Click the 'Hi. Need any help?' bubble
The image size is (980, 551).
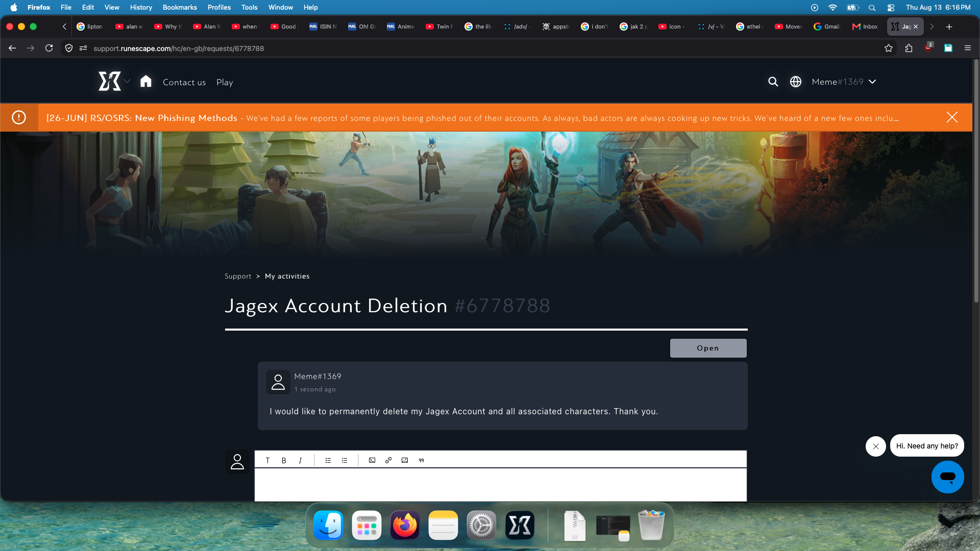point(927,446)
